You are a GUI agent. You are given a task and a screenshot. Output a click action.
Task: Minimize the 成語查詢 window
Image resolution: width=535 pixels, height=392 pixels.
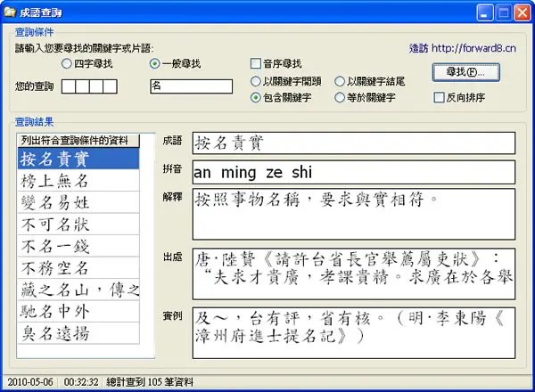coord(484,13)
